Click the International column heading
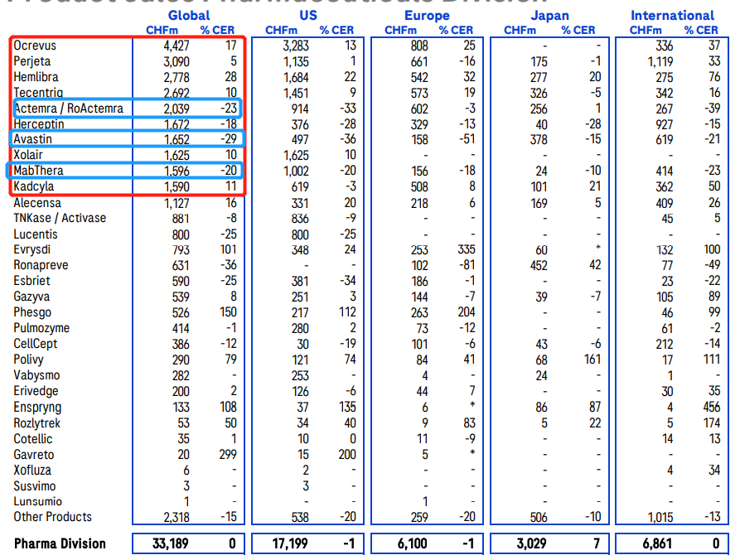The image size is (740, 560). tap(673, 16)
